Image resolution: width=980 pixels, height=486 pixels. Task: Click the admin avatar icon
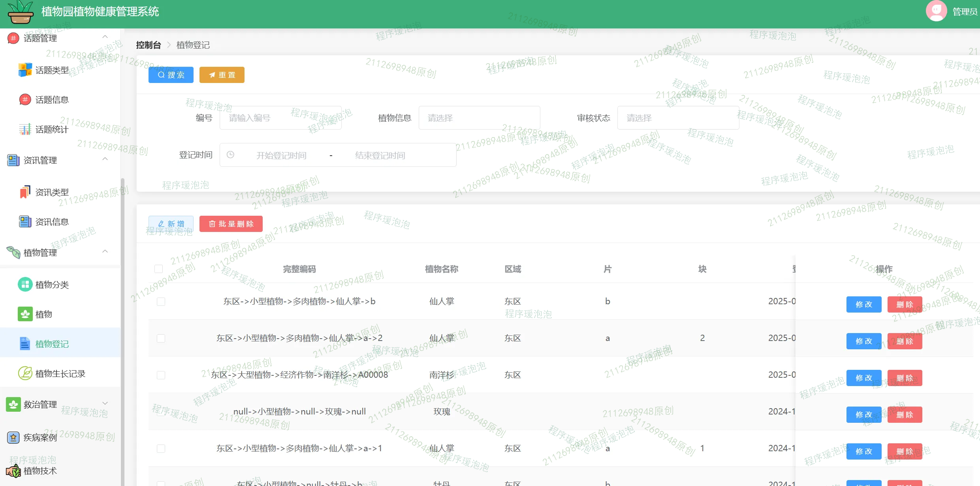(x=936, y=11)
